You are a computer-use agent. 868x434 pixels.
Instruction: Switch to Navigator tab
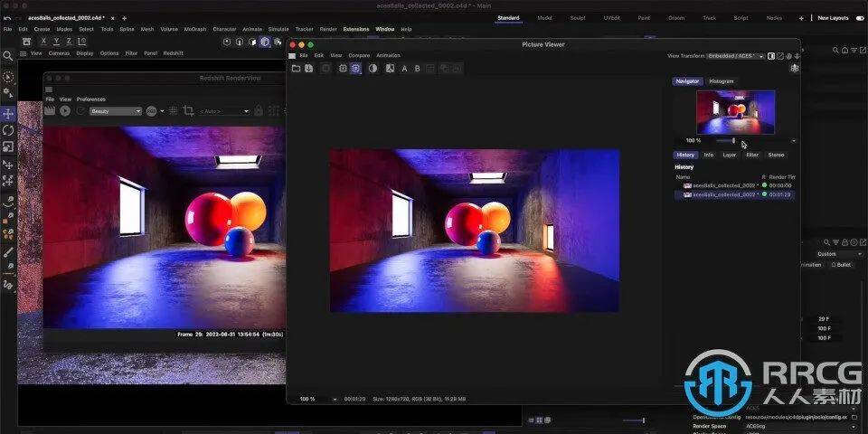coord(687,81)
